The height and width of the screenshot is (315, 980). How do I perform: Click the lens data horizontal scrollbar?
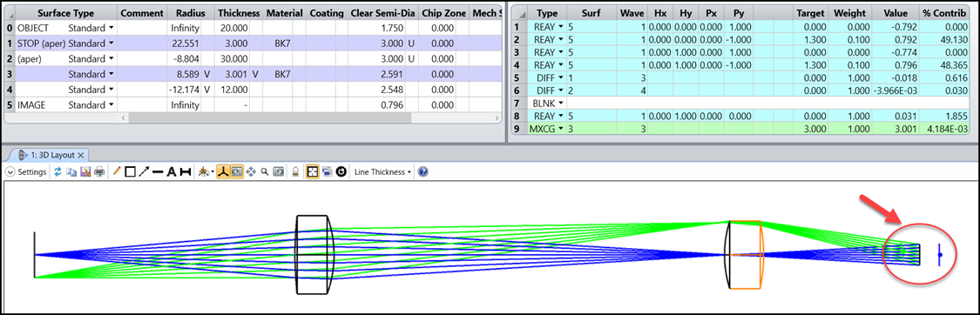253,117
